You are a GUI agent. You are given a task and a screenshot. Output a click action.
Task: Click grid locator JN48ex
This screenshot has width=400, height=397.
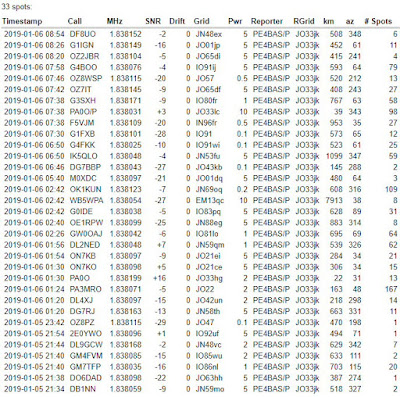click(209, 34)
